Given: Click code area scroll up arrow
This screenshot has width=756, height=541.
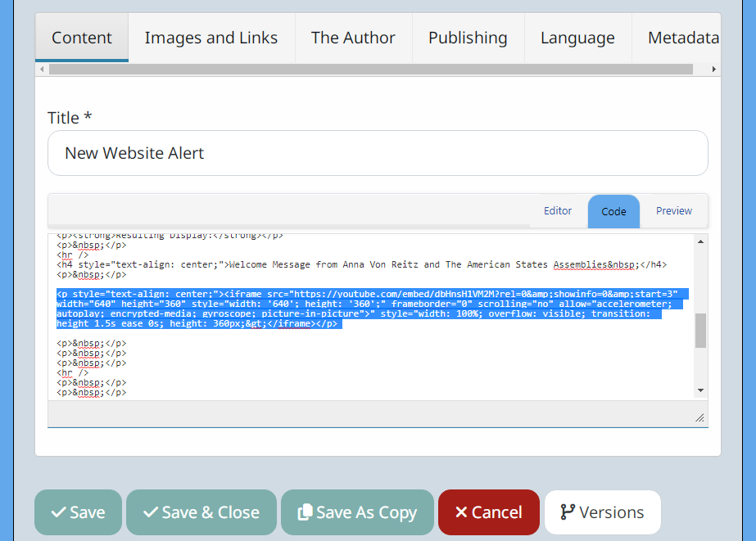Looking at the screenshot, I should (701, 241).
